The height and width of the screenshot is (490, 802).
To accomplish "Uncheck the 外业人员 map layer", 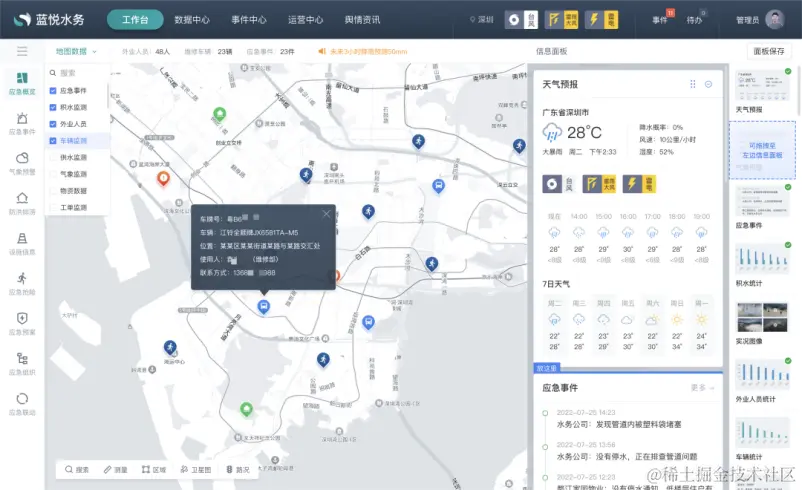I will click(x=53, y=124).
